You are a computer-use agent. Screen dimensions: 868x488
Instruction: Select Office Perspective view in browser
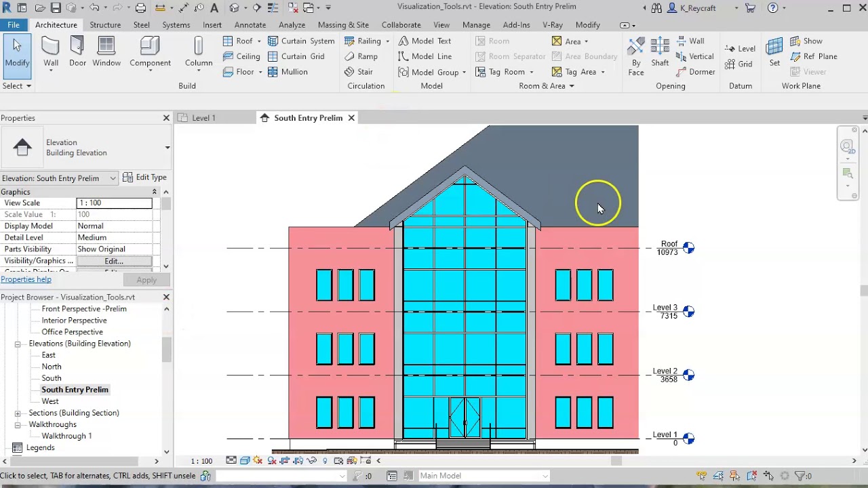(x=72, y=332)
